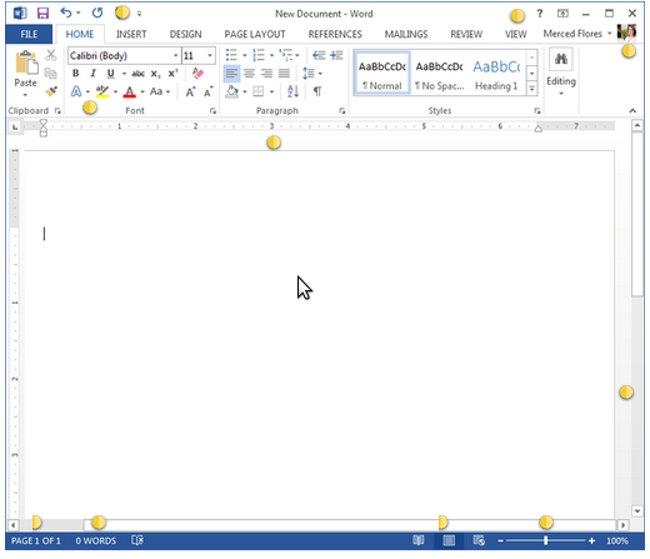
Task: Increase paragraph indent
Action: click(x=337, y=55)
